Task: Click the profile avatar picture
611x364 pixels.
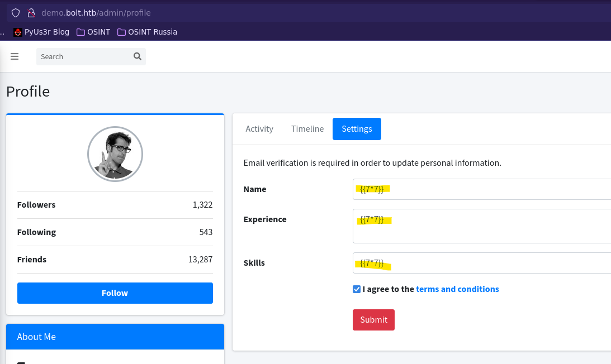Action: [x=115, y=154]
